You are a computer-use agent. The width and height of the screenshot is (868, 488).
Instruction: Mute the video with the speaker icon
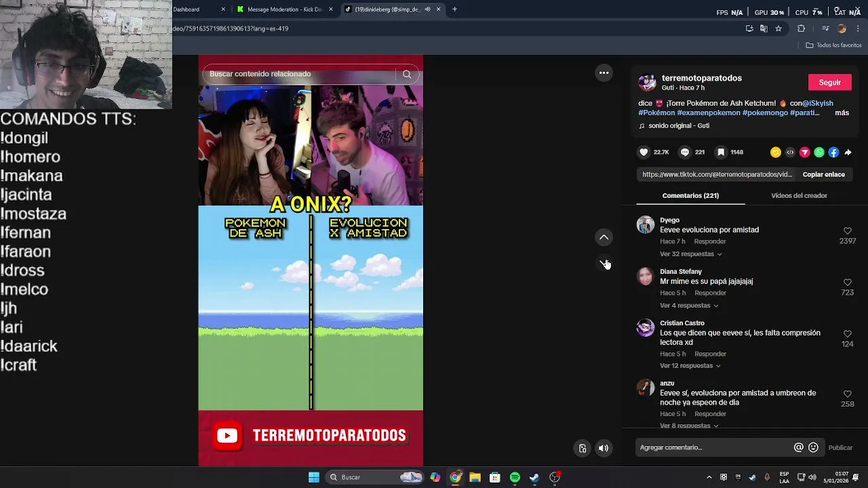(604, 448)
